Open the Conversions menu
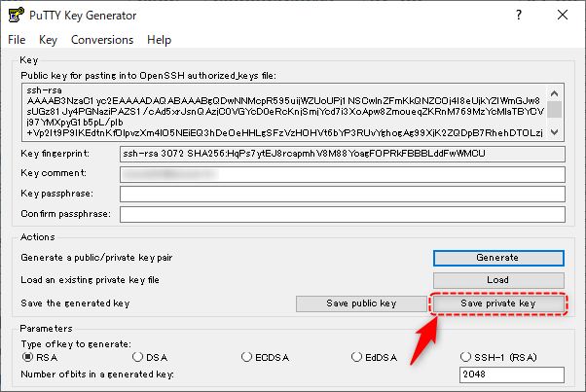The height and width of the screenshot is (392, 586). point(102,40)
